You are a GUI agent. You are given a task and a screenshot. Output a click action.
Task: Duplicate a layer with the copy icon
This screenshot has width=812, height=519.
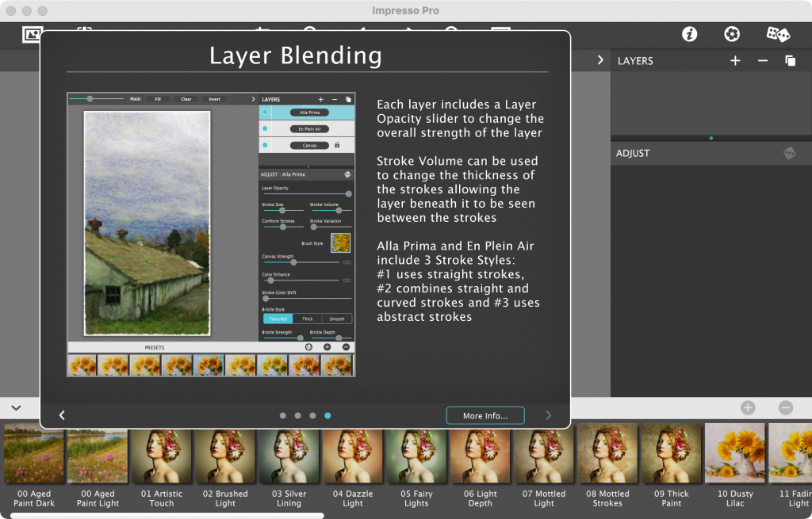pos(790,60)
